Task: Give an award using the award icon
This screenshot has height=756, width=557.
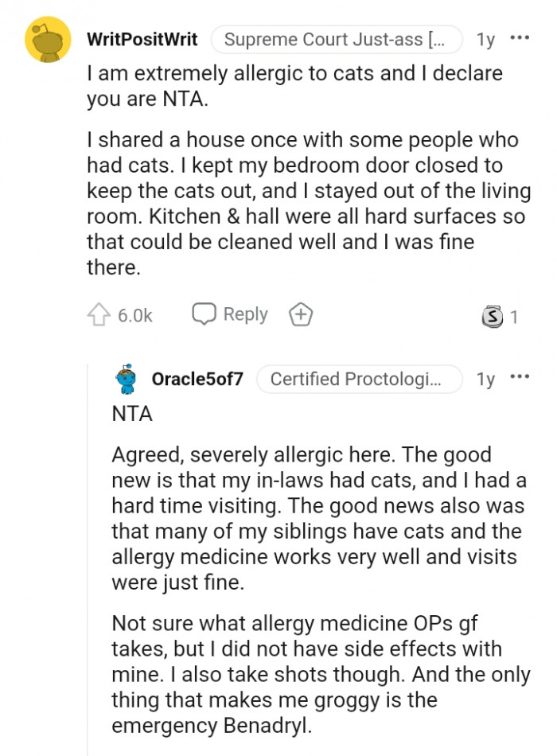Action: click(x=300, y=314)
